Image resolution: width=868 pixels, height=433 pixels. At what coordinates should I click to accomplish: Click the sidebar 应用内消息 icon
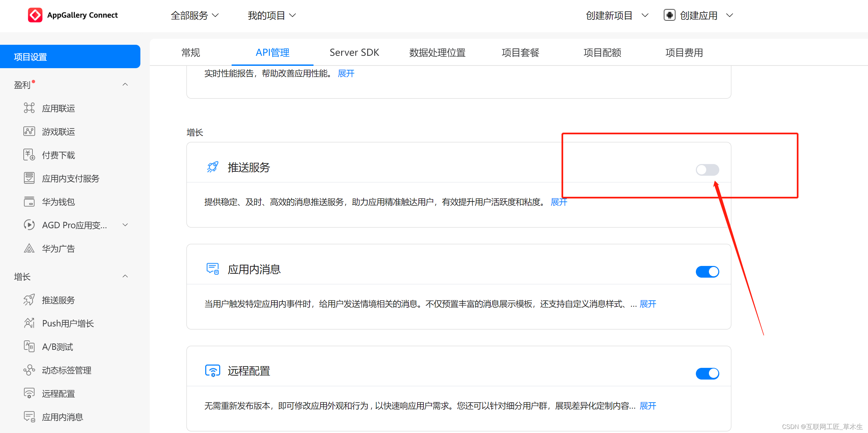(29, 417)
